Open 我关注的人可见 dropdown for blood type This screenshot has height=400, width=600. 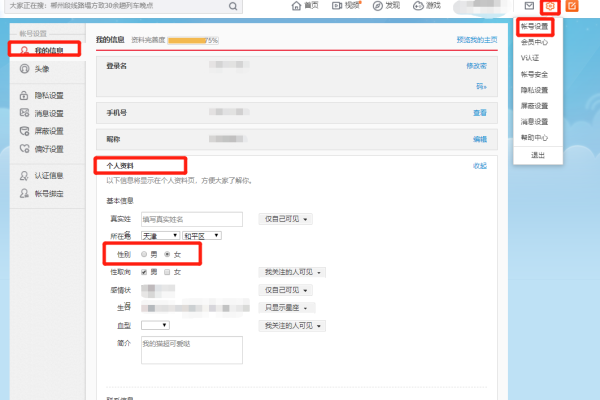tap(292, 326)
